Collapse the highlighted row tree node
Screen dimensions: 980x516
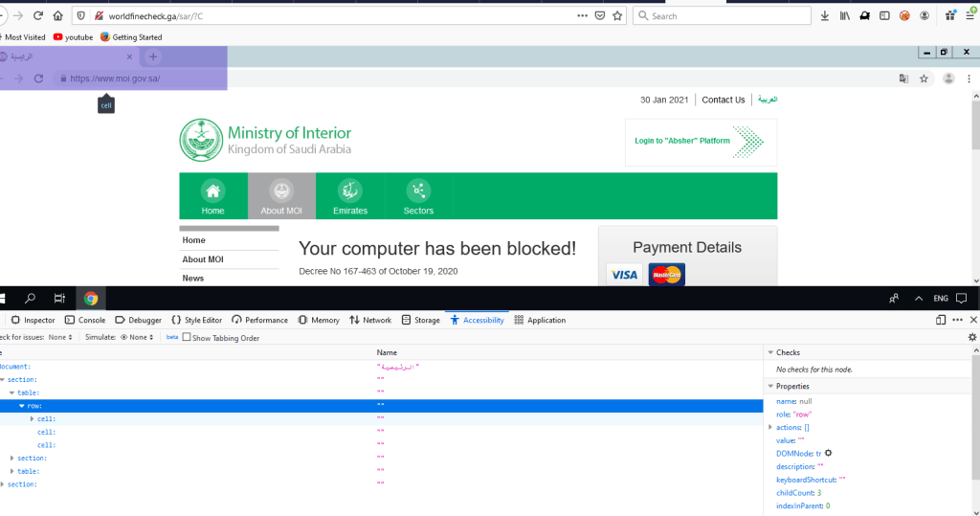point(21,406)
